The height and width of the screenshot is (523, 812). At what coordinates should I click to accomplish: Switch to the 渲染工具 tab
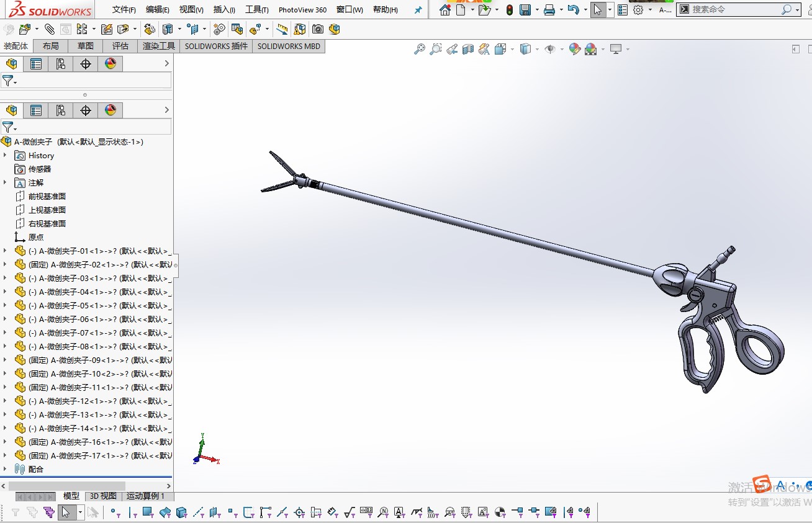click(x=159, y=46)
